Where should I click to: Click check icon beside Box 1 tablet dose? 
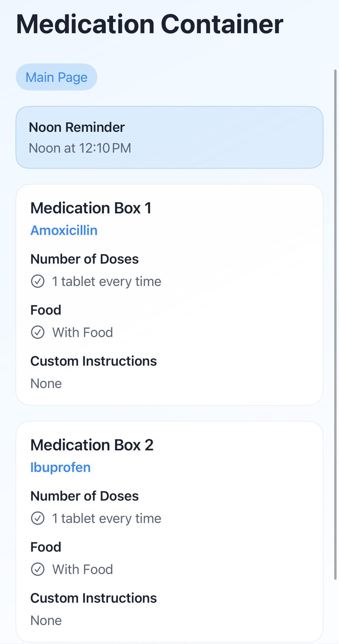(x=38, y=281)
